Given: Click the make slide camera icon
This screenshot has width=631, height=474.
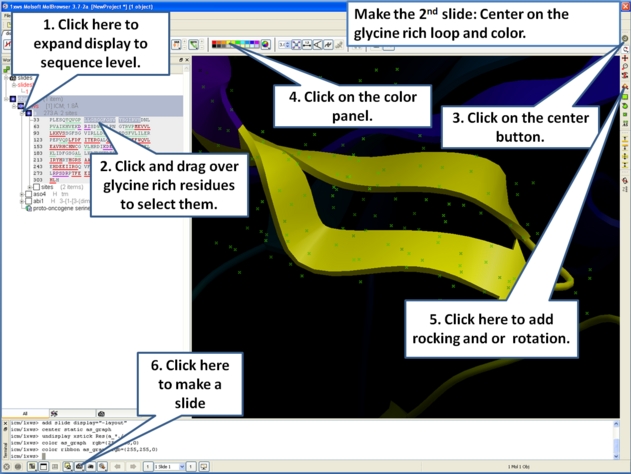Looking at the screenshot, I should pyautogui.click(x=79, y=466).
